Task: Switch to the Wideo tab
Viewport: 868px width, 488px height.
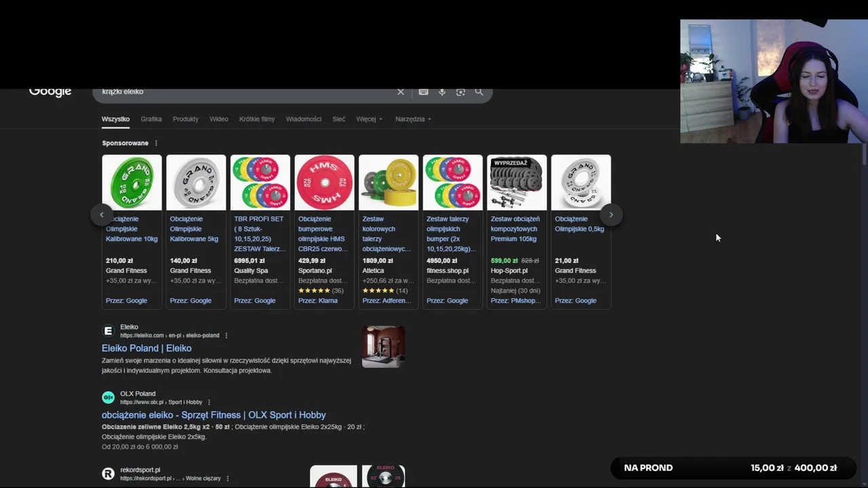Action: [x=219, y=119]
